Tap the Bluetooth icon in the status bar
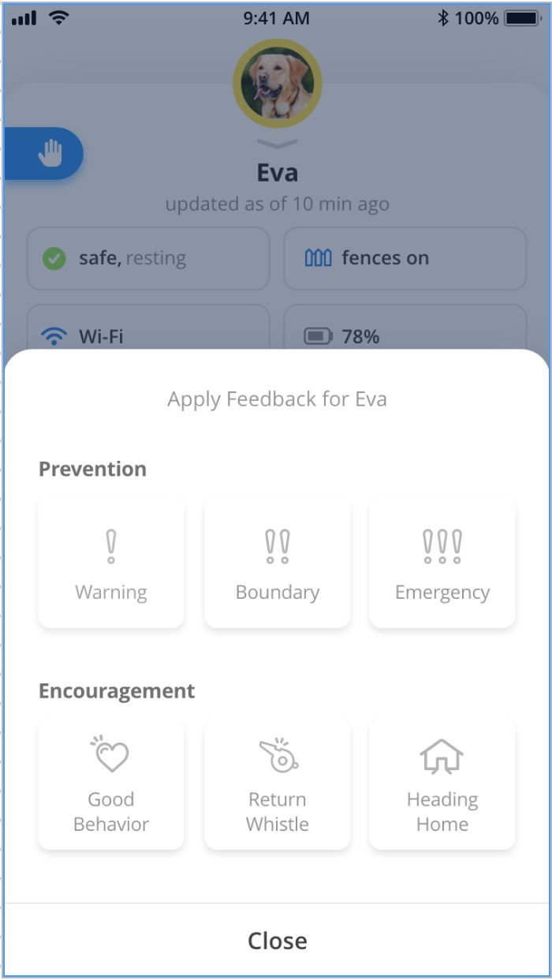This screenshot has width=552, height=980. coord(442,17)
